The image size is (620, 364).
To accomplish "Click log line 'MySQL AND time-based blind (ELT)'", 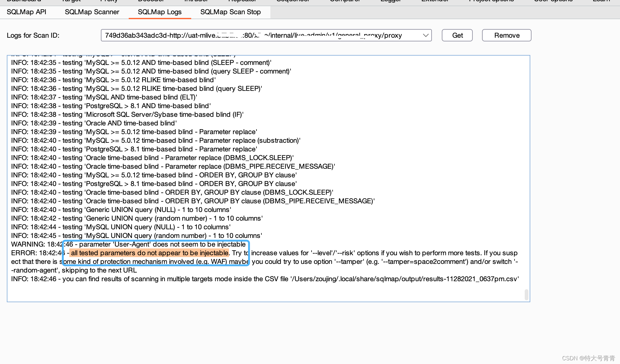I will (x=104, y=97).
